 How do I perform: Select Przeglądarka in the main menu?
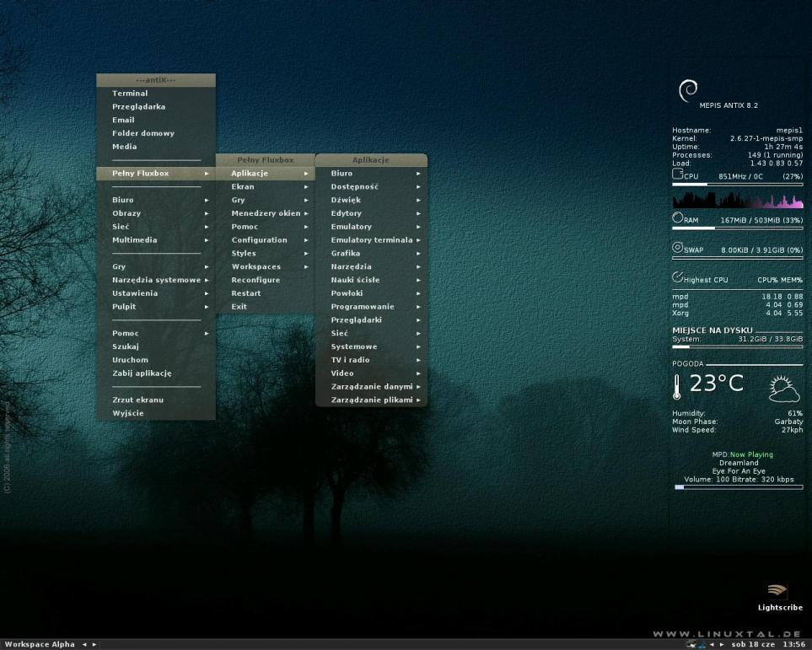(x=138, y=107)
